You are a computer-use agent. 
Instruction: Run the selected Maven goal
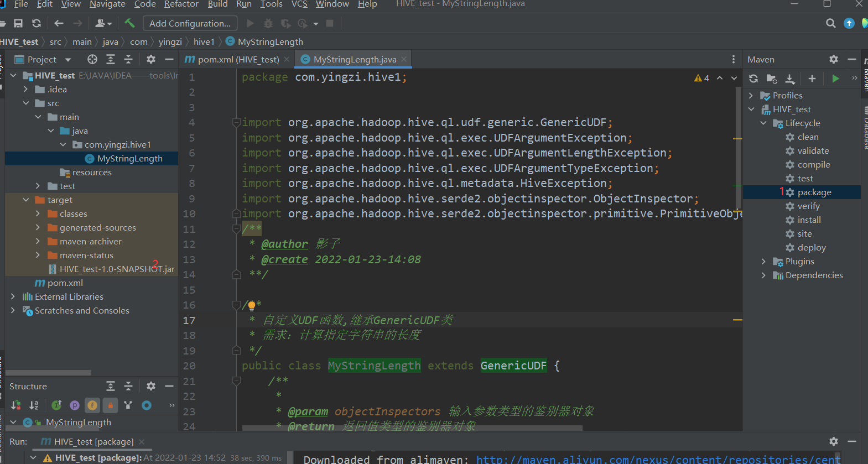[835, 79]
